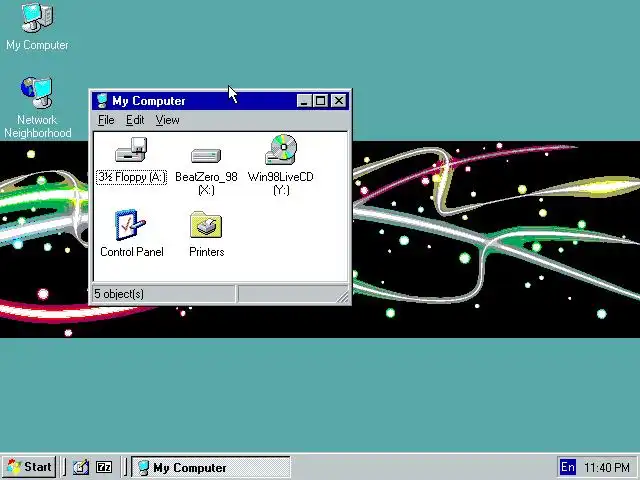Click the 'BeatZero_98 (X:)' label text
Image resolution: width=640 pixels, height=480 pixels.
pyautogui.click(x=206, y=183)
